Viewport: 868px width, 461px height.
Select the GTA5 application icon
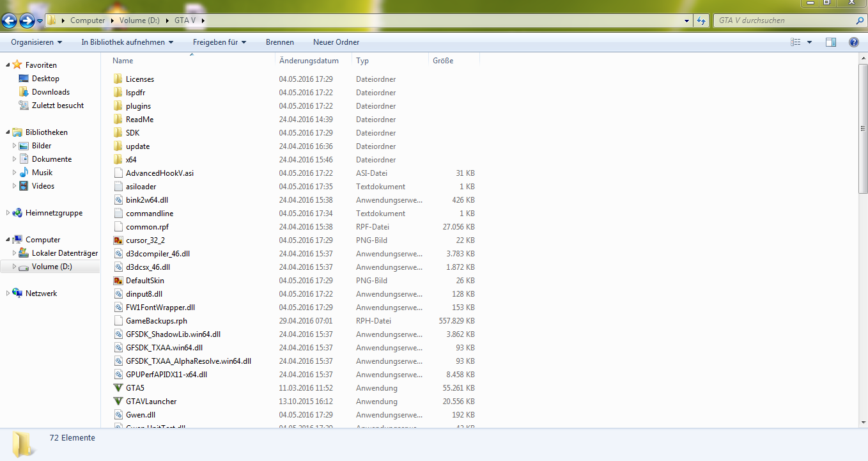click(x=118, y=388)
